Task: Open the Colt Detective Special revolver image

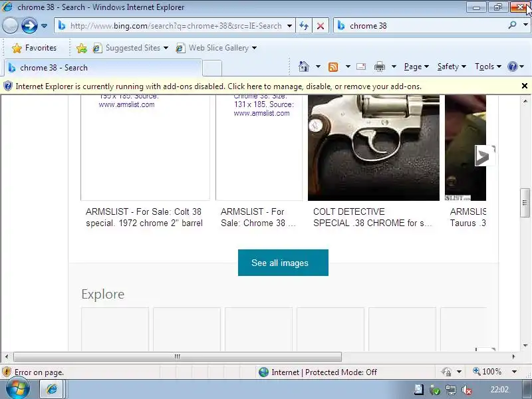Action: pyautogui.click(x=374, y=148)
